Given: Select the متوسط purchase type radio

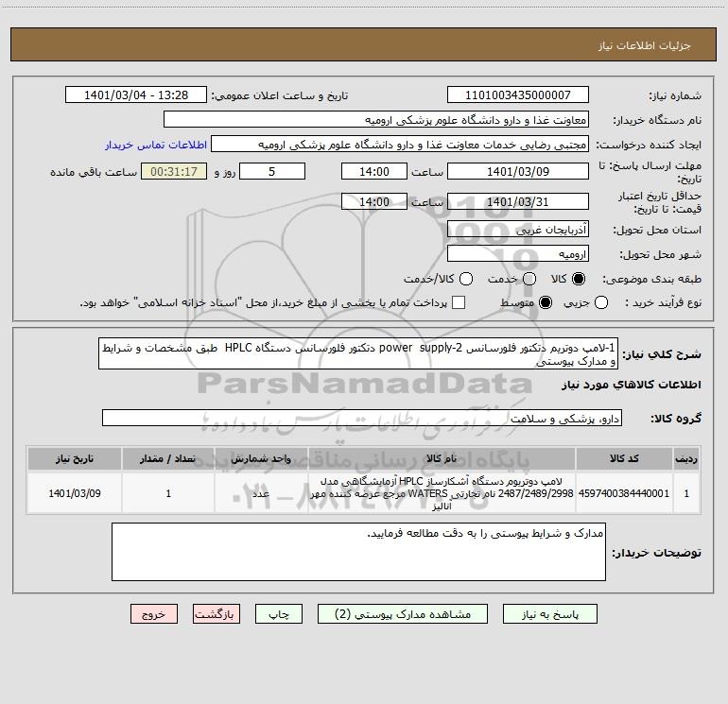Looking at the screenshot, I should (x=546, y=302).
